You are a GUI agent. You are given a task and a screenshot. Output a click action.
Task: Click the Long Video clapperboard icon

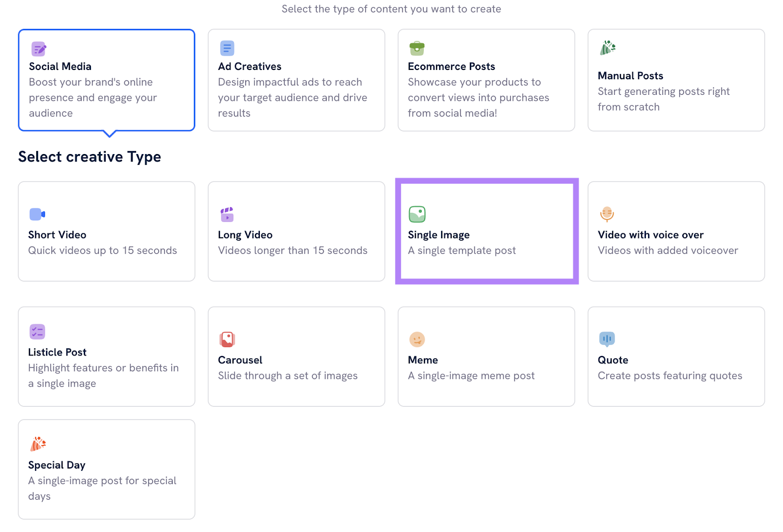coord(227,214)
